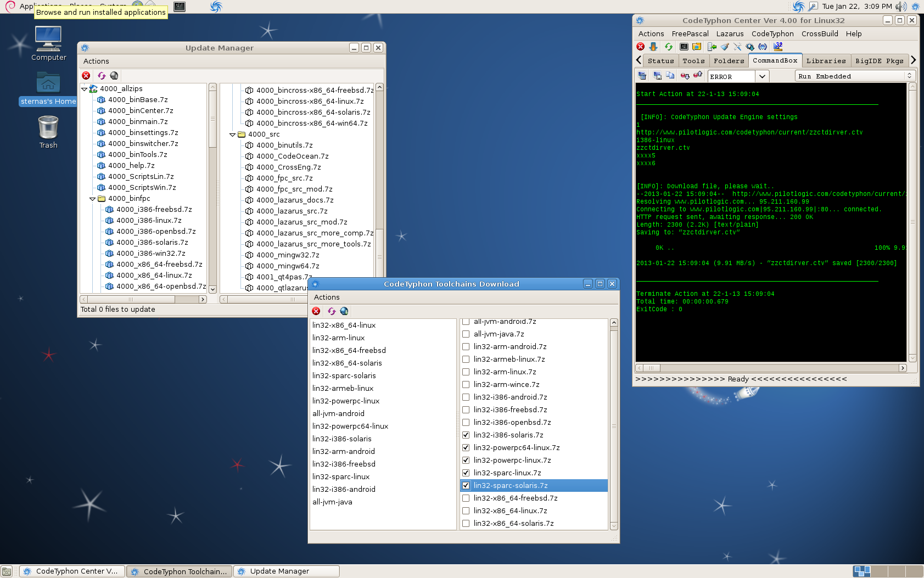The width and height of the screenshot is (924, 578).
Task: Click the Toolchains file list vertical scrollbar
Action: [x=614, y=424]
